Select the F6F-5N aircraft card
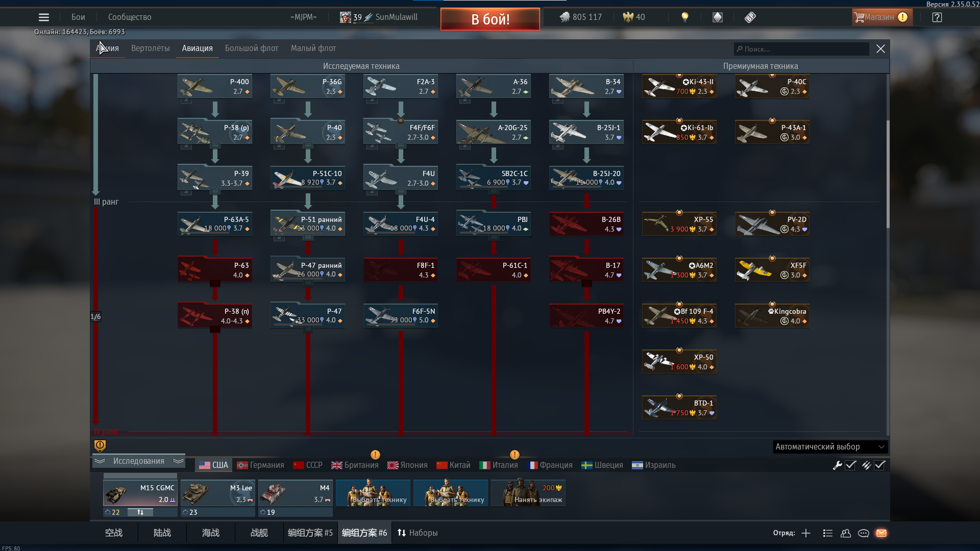This screenshot has height=551, width=980. click(401, 316)
